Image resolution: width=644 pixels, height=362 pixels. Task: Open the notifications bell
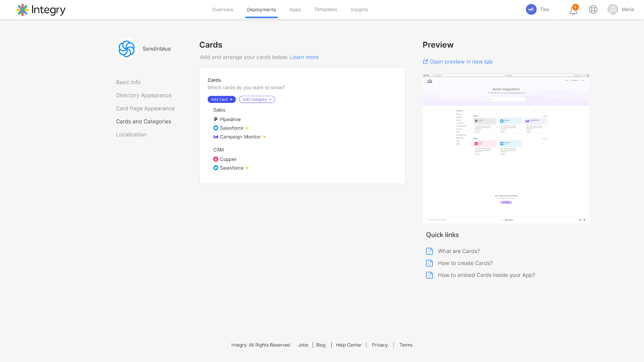click(x=574, y=10)
